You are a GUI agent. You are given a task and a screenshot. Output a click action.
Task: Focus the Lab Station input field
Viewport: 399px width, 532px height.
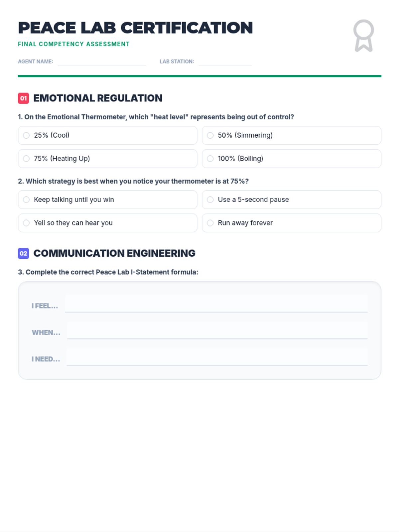click(x=225, y=62)
